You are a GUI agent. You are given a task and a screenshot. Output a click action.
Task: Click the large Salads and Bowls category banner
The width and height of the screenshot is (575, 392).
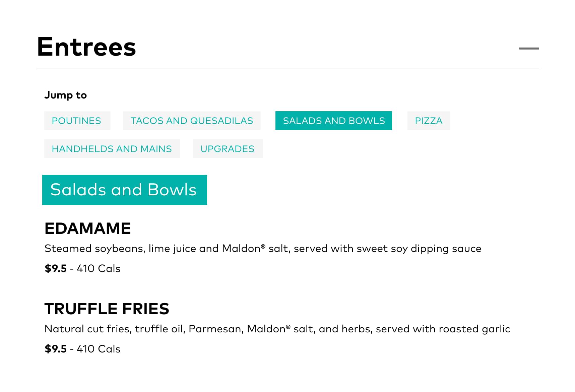[124, 190]
